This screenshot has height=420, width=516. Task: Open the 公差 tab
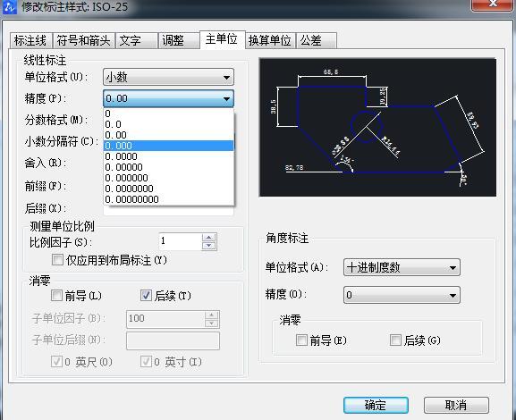pyautogui.click(x=317, y=40)
